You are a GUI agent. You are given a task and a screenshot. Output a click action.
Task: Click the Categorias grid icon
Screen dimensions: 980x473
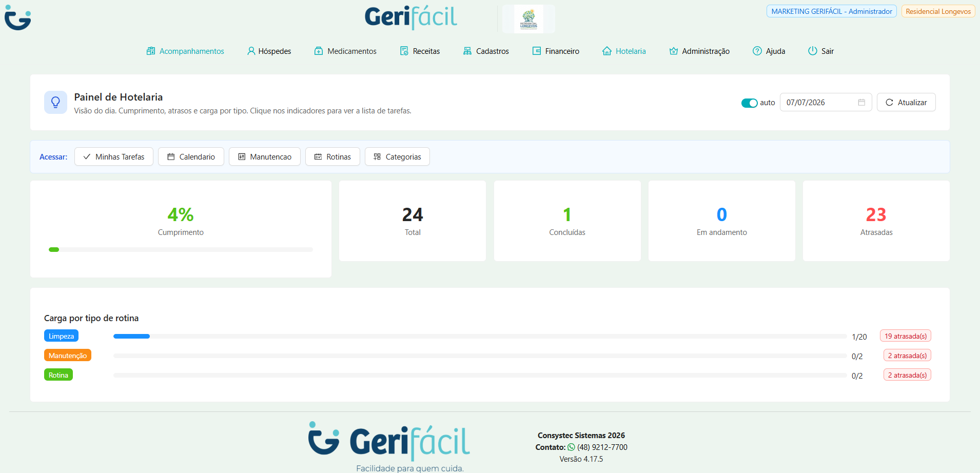pos(377,156)
